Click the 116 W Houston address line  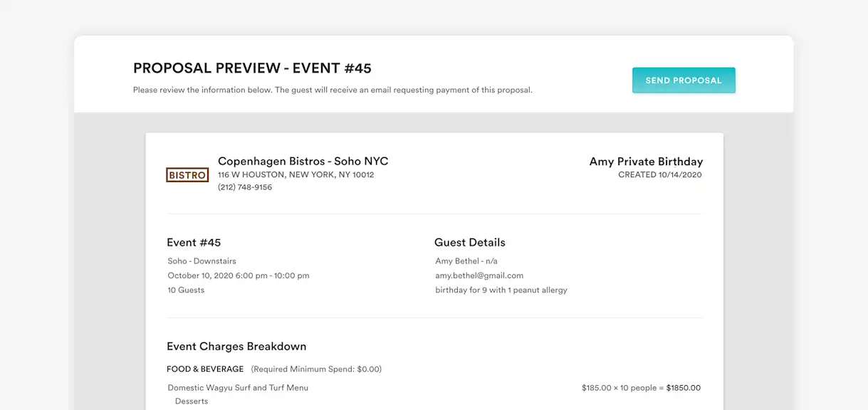pyautogui.click(x=296, y=174)
